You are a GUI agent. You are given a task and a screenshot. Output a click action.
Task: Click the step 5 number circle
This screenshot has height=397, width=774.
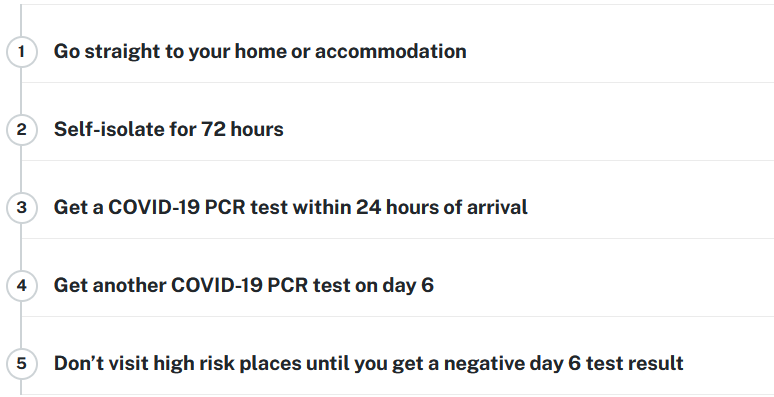pyautogui.click(x=21, y=363)
